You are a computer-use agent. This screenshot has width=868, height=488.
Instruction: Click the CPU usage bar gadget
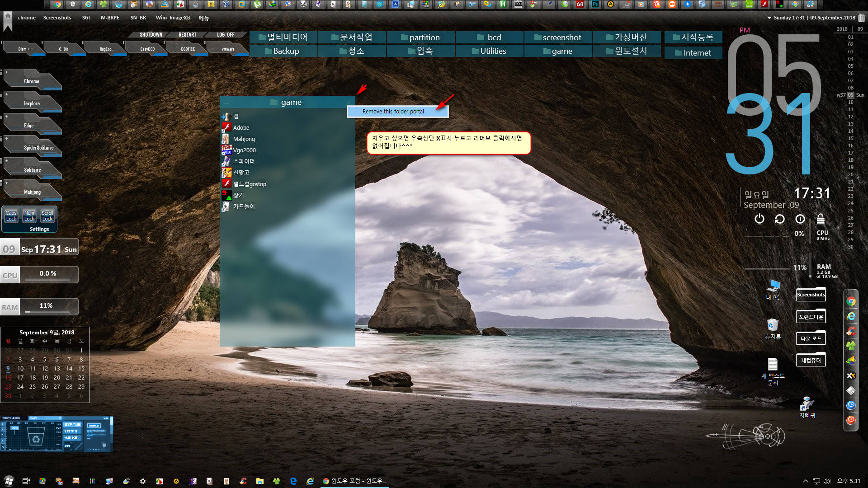click(40, 274)
